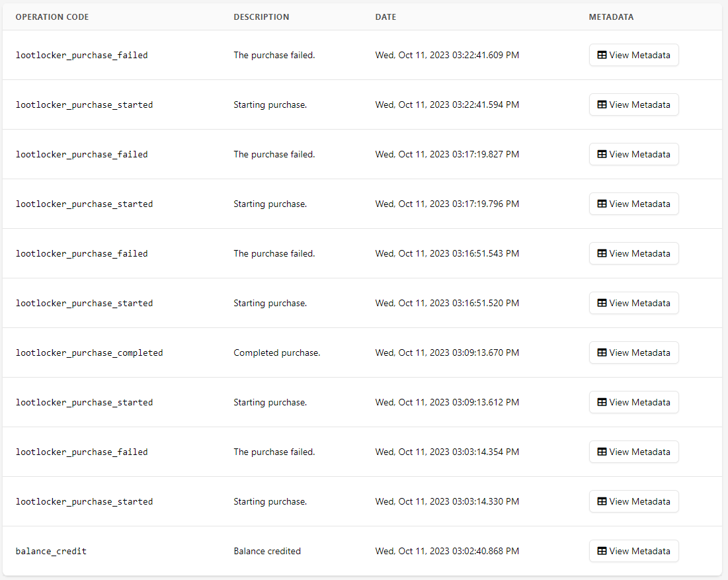The width and height of the screenshot is (728, 580).
Task: Select the balance_credit operation code text
Action: click(x=51, y=552)
